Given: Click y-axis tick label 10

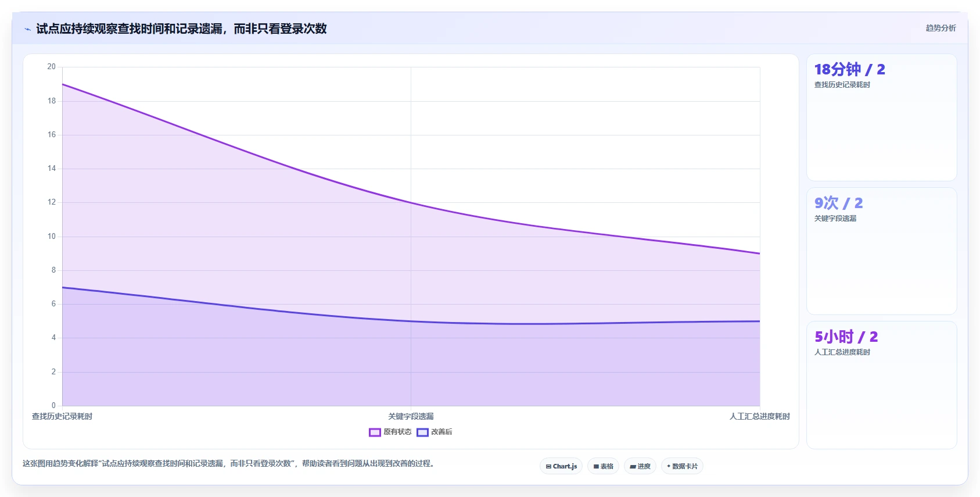Looking at the screenshot, I should click(52, 237).
